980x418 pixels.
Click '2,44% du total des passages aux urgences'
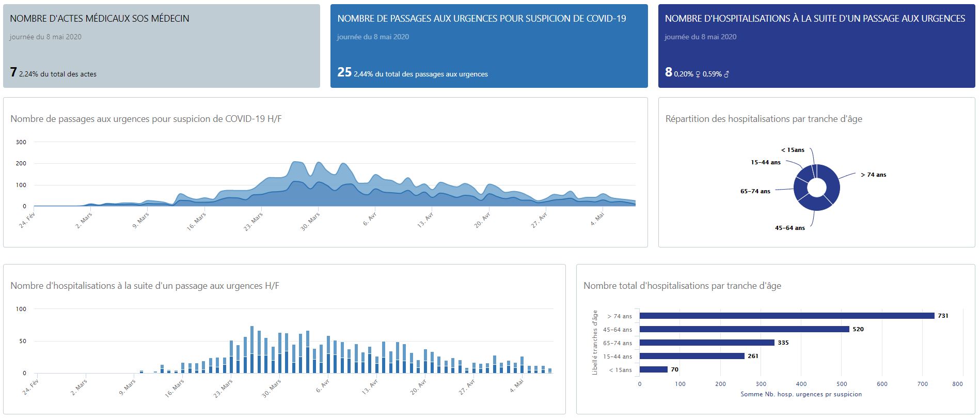(x=421, y=74)
